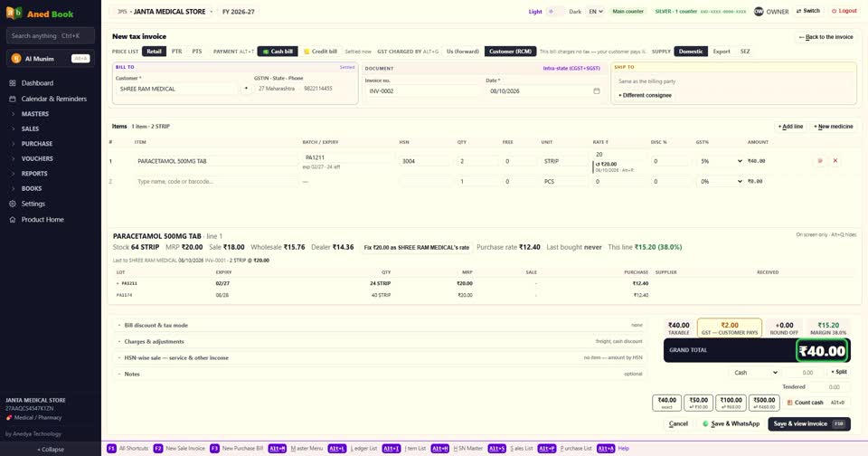
Task: Set supply type to Export
Action: (722, 52)
